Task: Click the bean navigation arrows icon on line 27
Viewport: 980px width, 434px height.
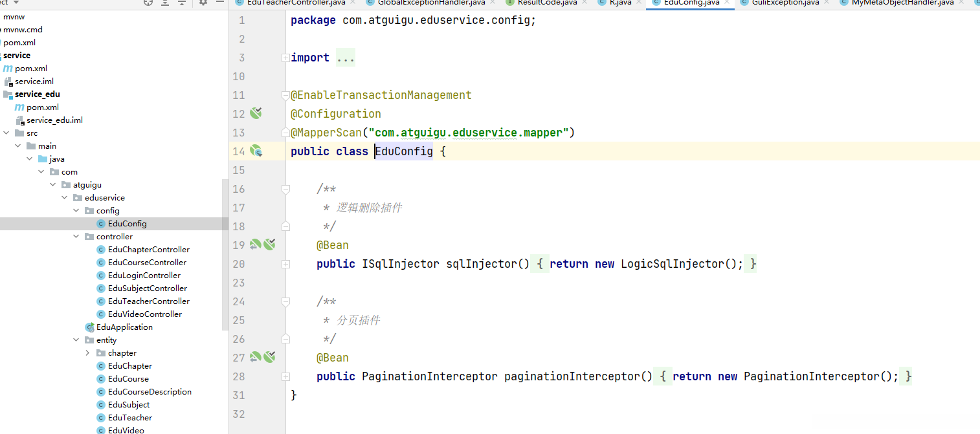Action: 255,357
